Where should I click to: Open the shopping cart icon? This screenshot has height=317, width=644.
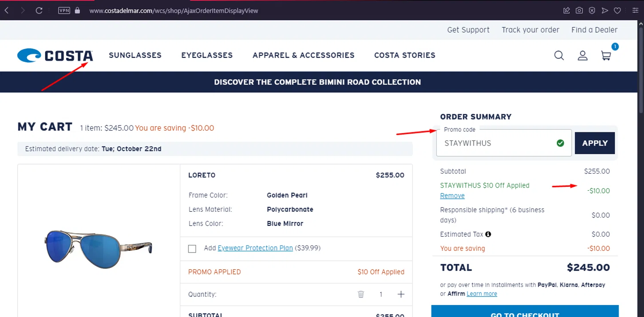pyautogui.click(x=606, y=55)
